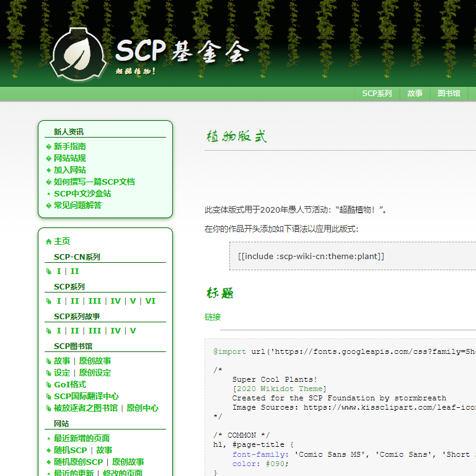This screenshot has width=476, height=476.
Task: Open 常见问题解答 FAQ link
Action: point(77,206)
